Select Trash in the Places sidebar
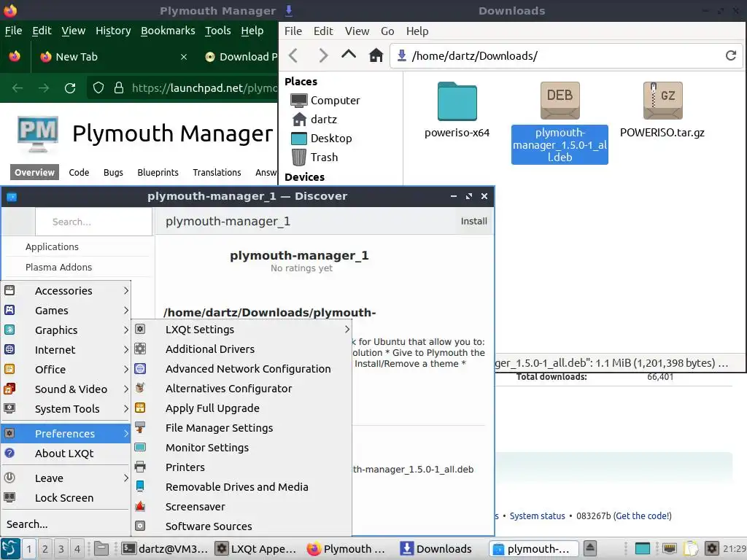 pyautogui.click(x=314, y=157)
